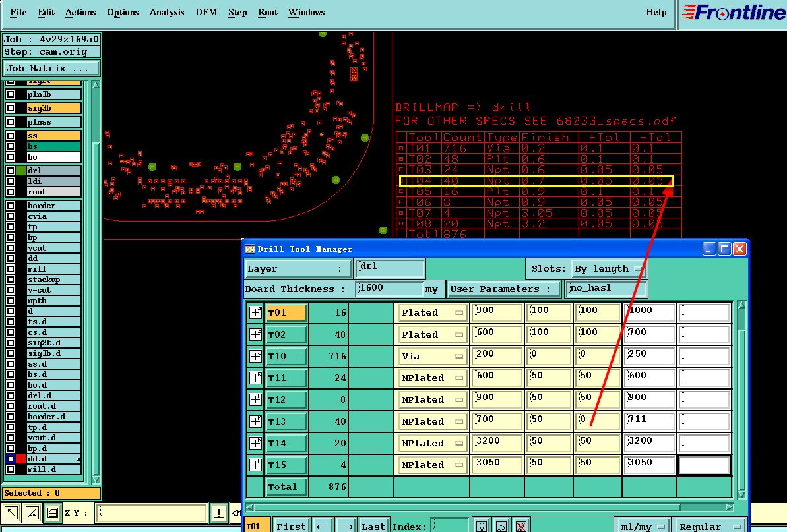
Task: Click the middle icon right of Index field
Action: [x=501, y=526]
